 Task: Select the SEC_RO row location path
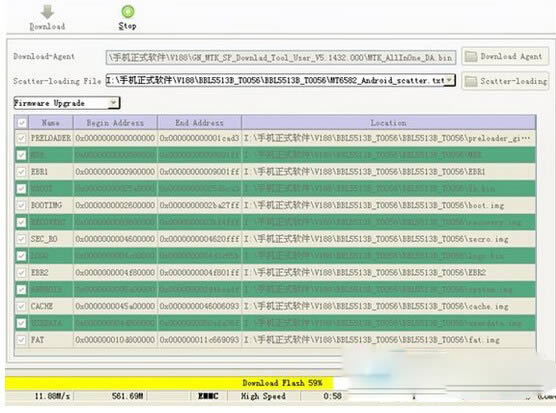(x=376, y=239)
